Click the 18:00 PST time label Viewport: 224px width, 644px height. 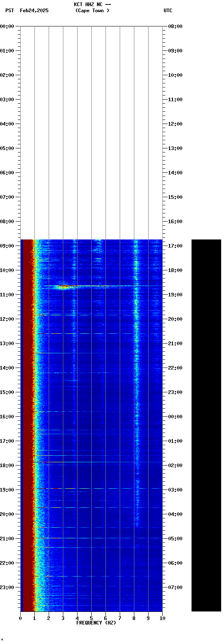pyautogui.click(x=7, y=466)
